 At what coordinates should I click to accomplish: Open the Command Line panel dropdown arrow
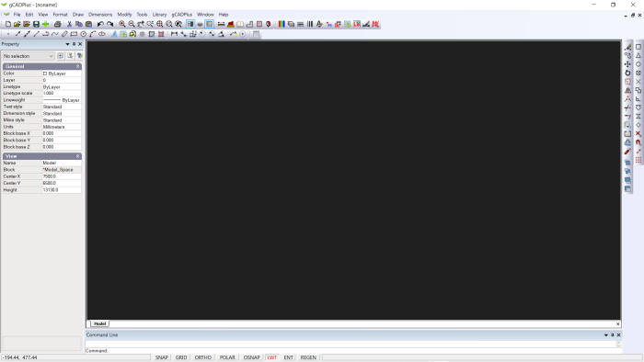click(x=605, y=335)
